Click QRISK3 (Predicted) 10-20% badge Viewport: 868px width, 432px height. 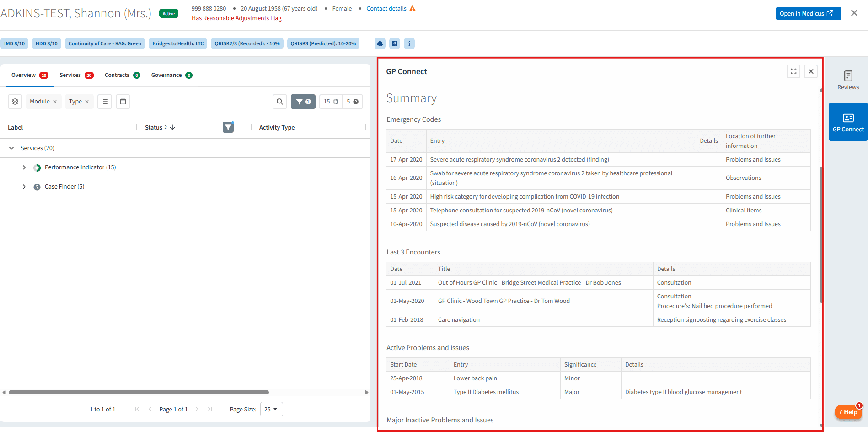(323, 43)
